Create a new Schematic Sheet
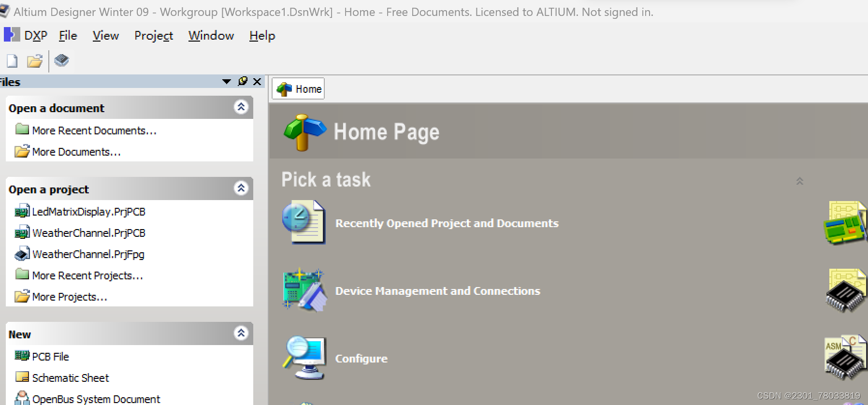Screen dimensions: 868x405 pos(71,378)
